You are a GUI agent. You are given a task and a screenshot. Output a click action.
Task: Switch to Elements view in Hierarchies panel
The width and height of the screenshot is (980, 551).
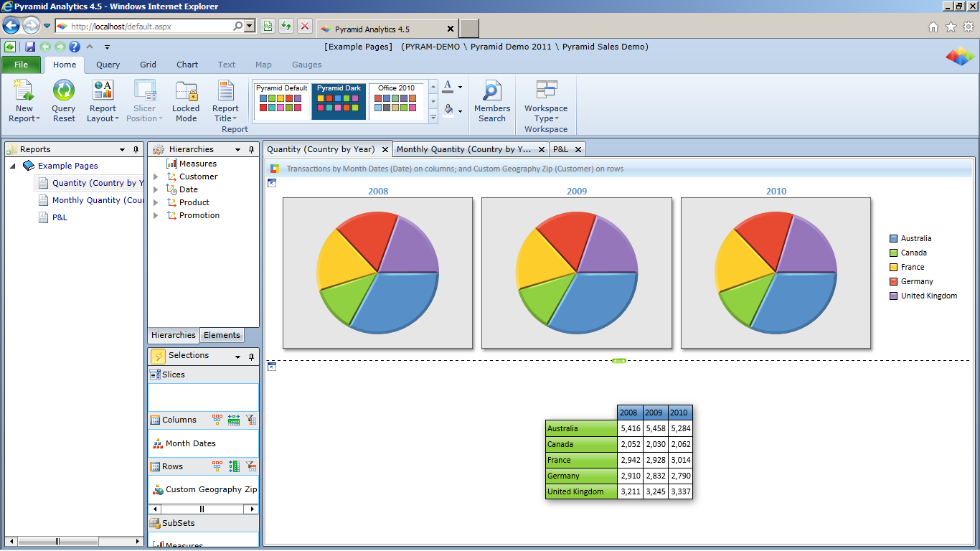click(222, 335)
